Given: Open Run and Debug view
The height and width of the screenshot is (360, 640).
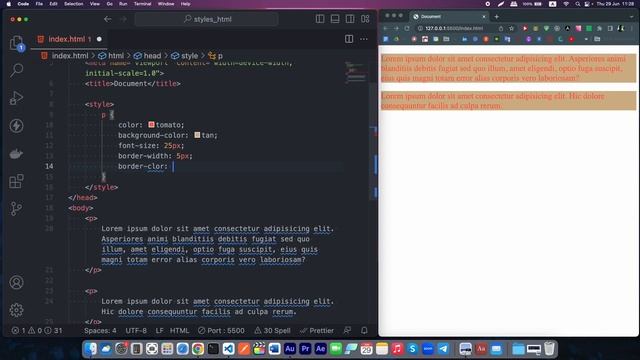Looking at the screenshot, I should (16, 98).
